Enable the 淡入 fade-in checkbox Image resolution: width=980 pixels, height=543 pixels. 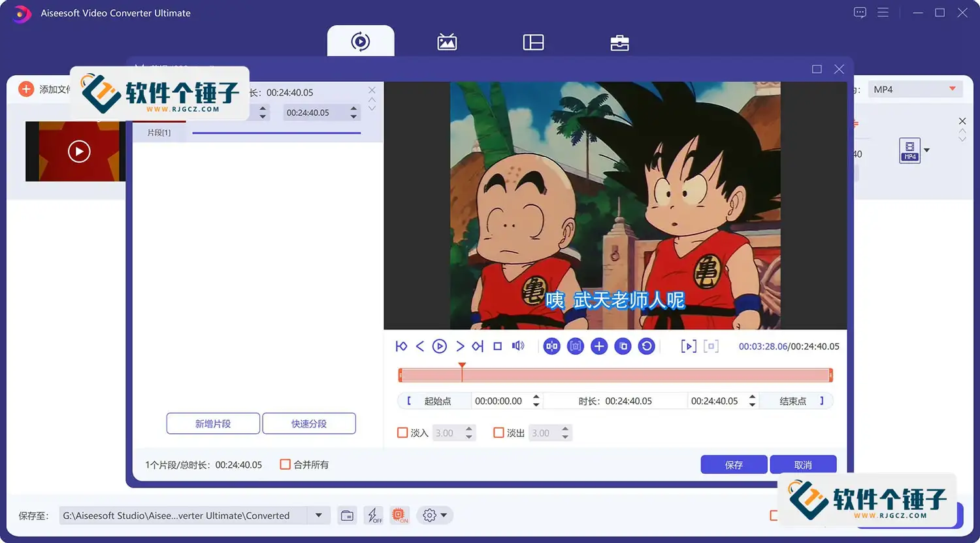[403, 432]
